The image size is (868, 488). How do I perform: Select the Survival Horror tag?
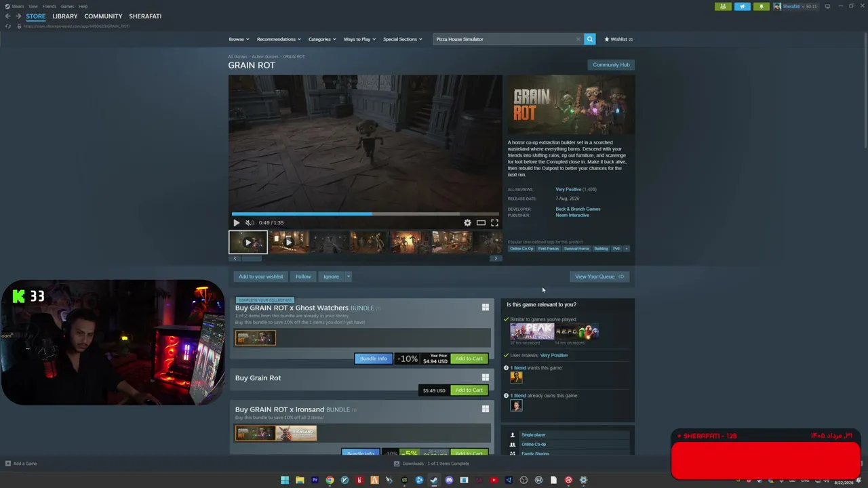coord(576,249)
